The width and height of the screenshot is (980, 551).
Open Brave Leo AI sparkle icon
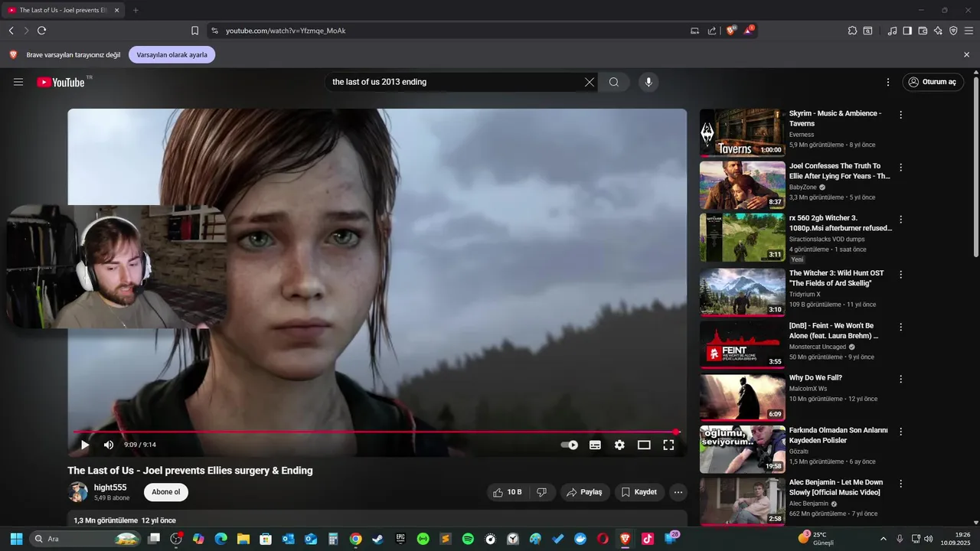pyautogui.click(x=938, y=31)
